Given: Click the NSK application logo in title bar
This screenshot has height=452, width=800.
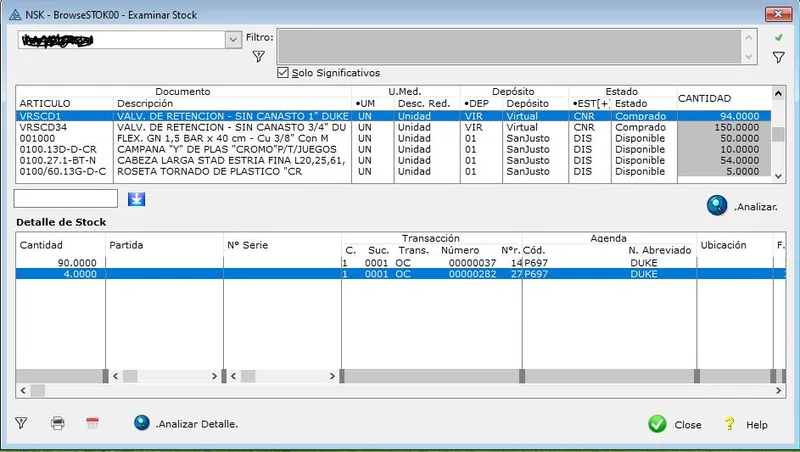Looking at the screenshot, I should coord(15,15).
